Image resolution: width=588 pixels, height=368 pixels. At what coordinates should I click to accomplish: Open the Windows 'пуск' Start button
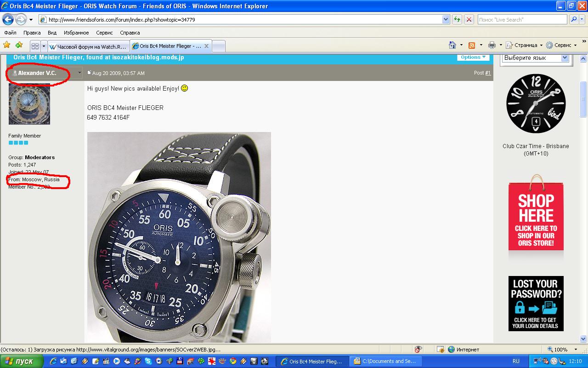[22, 361]
